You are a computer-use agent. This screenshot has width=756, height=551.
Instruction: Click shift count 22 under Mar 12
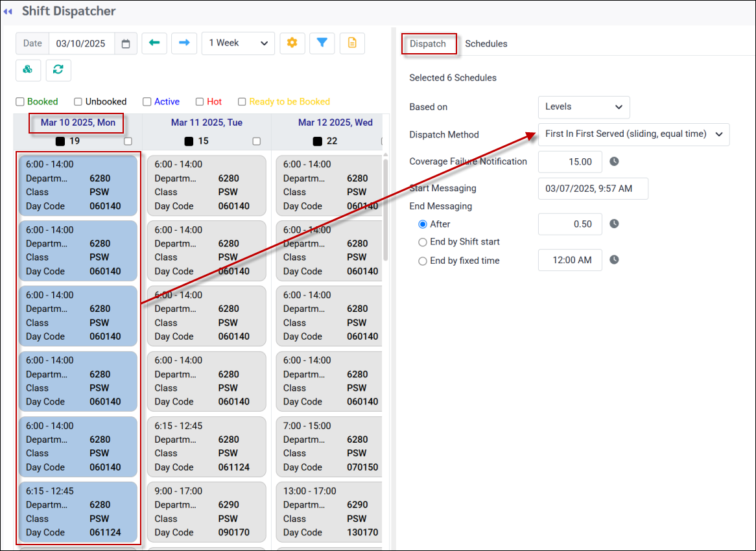(x=332, y=141)
